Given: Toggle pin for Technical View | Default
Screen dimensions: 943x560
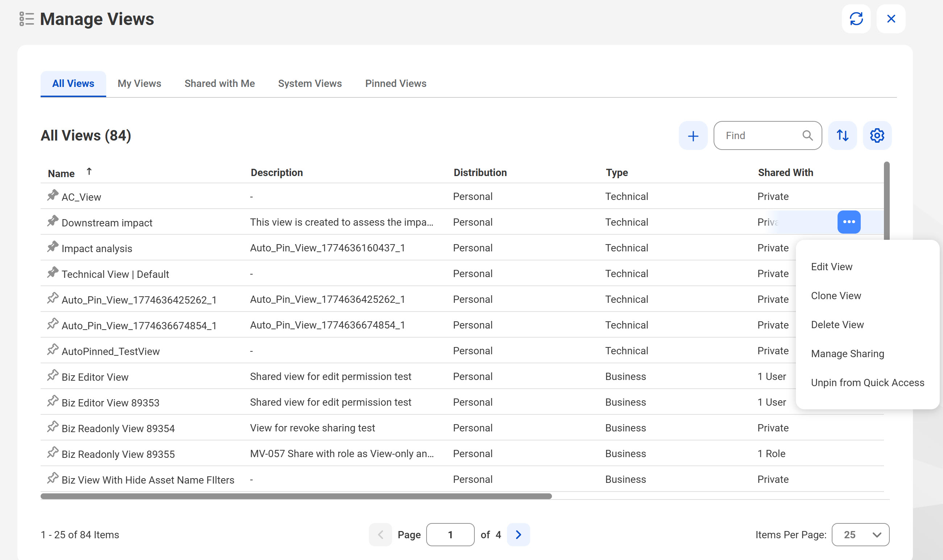Looking at the screenshot, I should 53,272.
